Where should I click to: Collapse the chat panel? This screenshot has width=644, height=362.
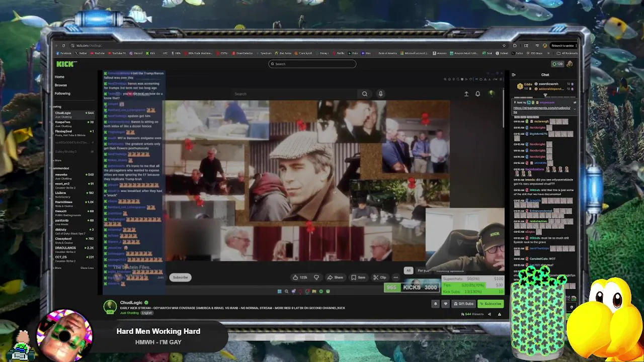coord(513,75)
